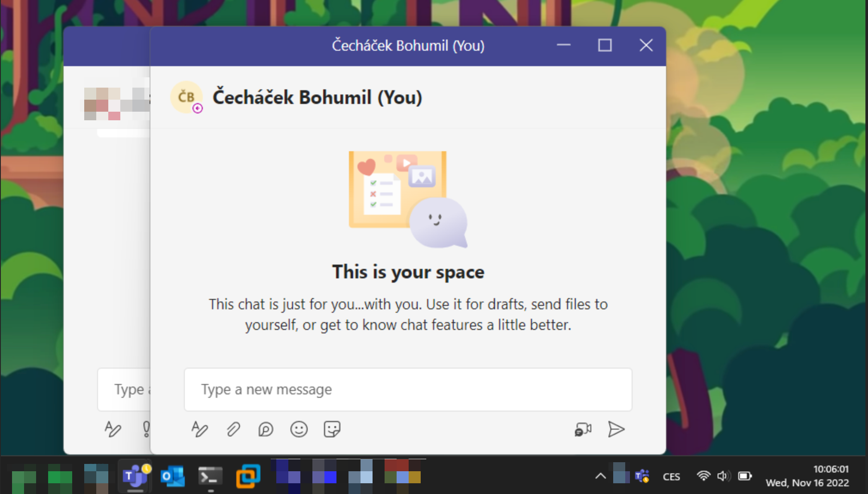
Task: Click the CES input language indicator
Action: pyautogui.click(x=671, y=477)
